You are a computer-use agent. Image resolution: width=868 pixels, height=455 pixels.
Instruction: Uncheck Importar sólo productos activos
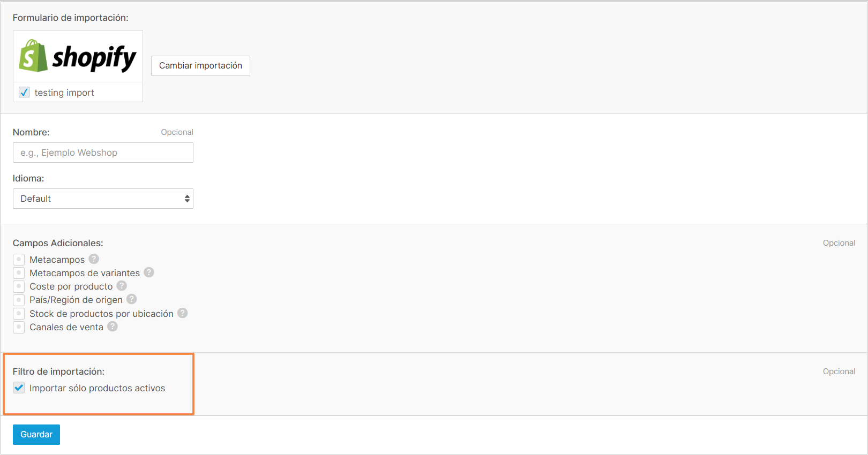[x=19, y=388]
